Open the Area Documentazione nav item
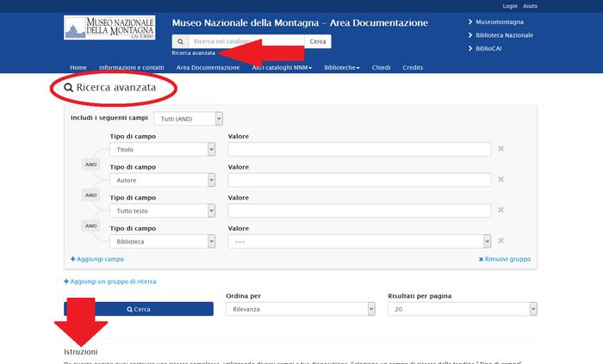The image size is (603, 364). coord(208,68)
